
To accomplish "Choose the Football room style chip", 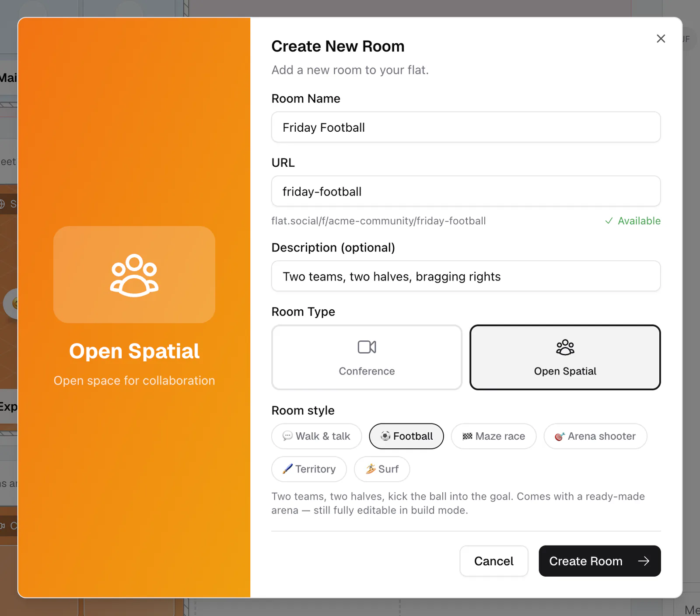I will pyautogui.click(x=406, y=436).
